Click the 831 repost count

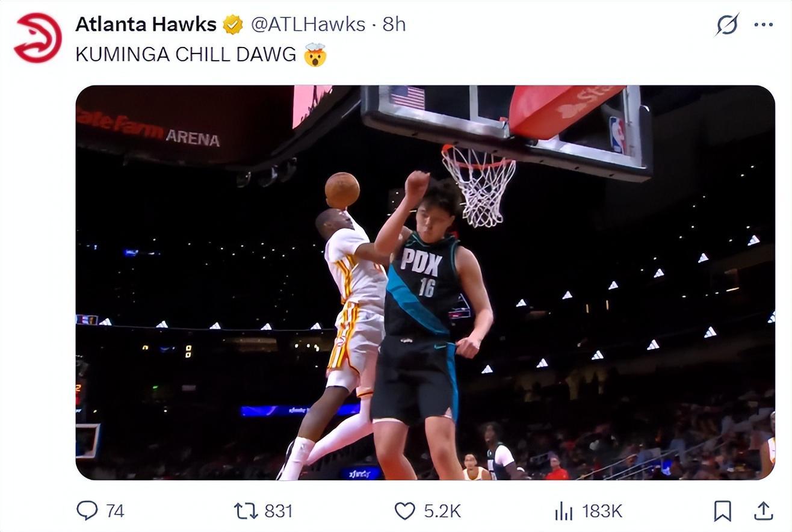278,512
